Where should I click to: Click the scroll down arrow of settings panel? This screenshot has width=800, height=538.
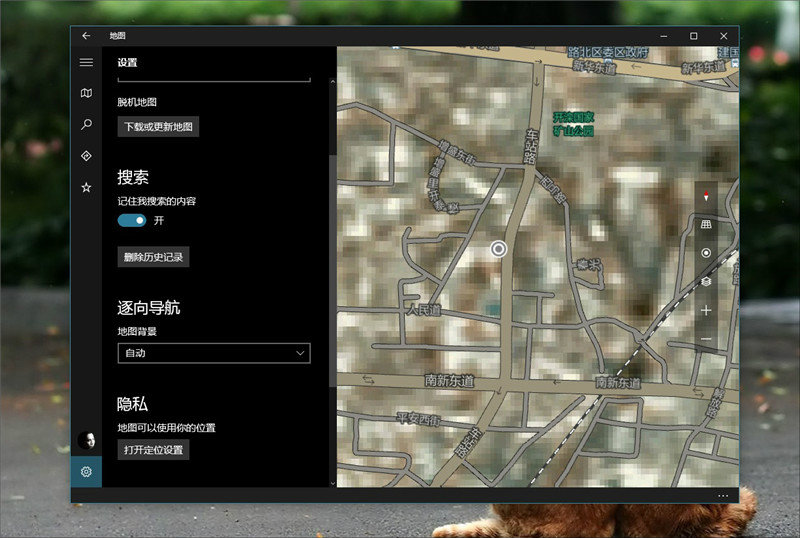(x=333, y=483)
